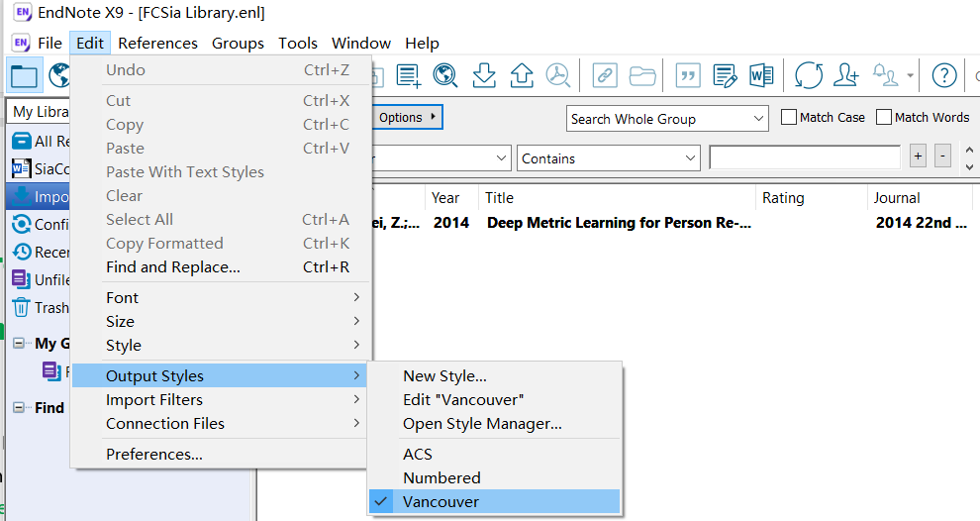Open the Window menu
This screenshot has width=980, height=521.
[360, 44]
